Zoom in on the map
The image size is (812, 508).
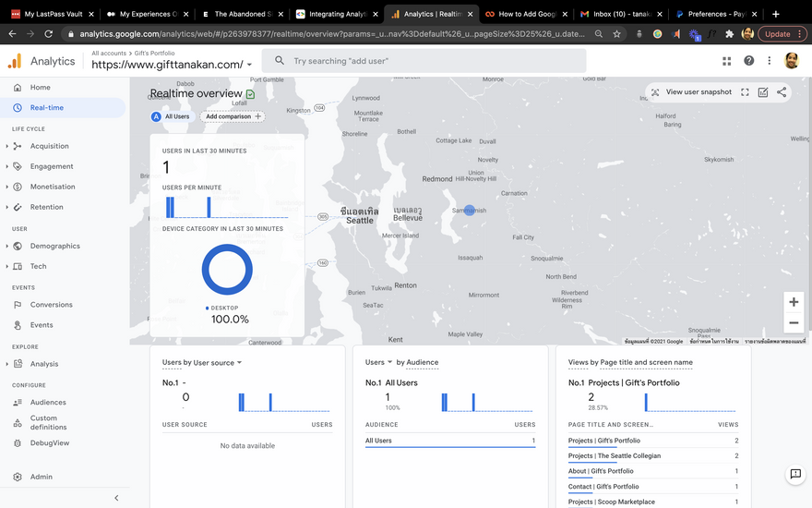pos(793,302)
